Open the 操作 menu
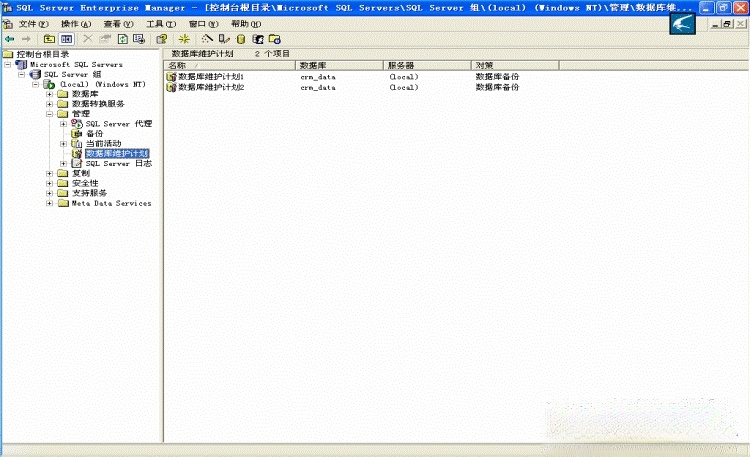 76,23
